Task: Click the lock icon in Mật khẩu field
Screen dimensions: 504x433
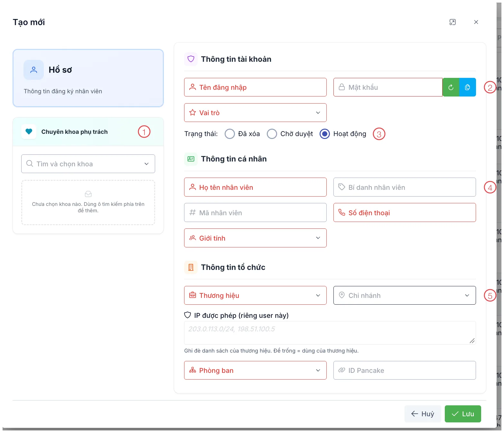Action: (x=342, y=87)
